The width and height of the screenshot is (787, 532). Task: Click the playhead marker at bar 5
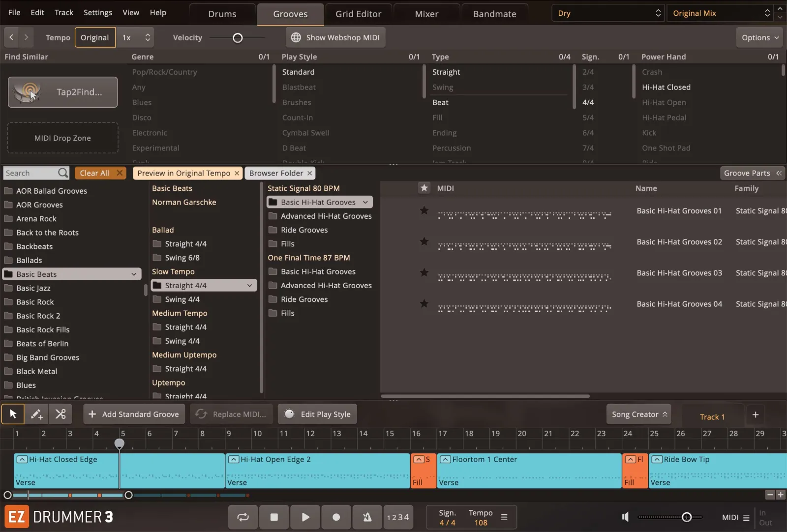(120, 444)
